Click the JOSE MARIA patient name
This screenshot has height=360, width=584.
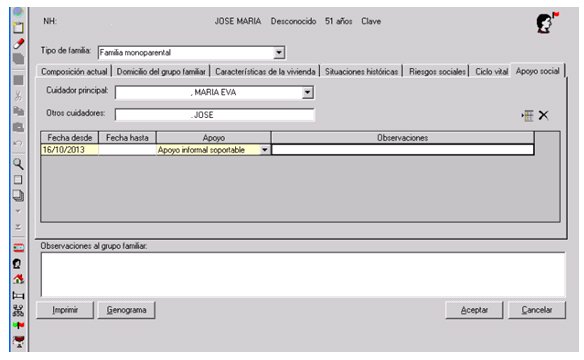pos(238,21)
